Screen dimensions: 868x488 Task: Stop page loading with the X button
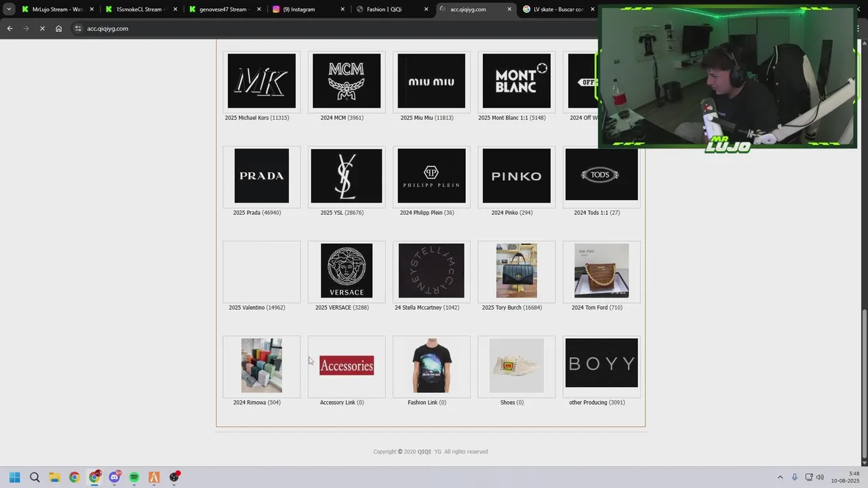(42, 28)
